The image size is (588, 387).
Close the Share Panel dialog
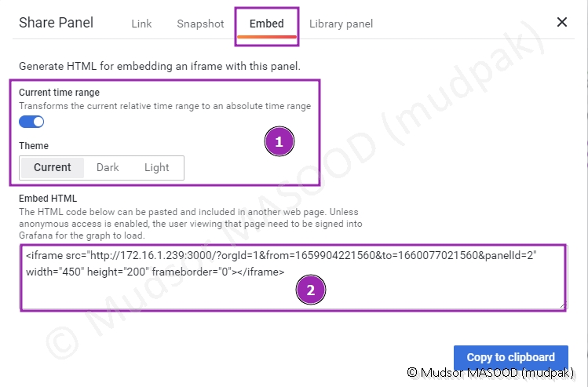coord(562,22)
